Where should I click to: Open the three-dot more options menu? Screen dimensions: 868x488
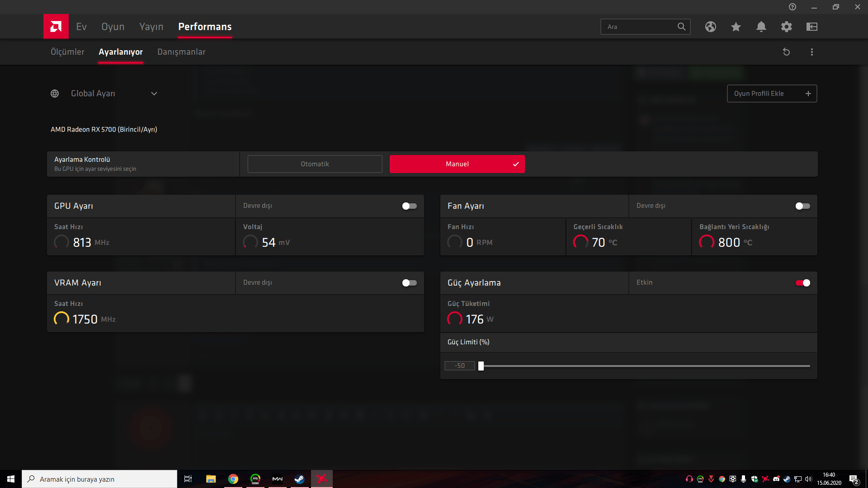(x=812, y=52)
